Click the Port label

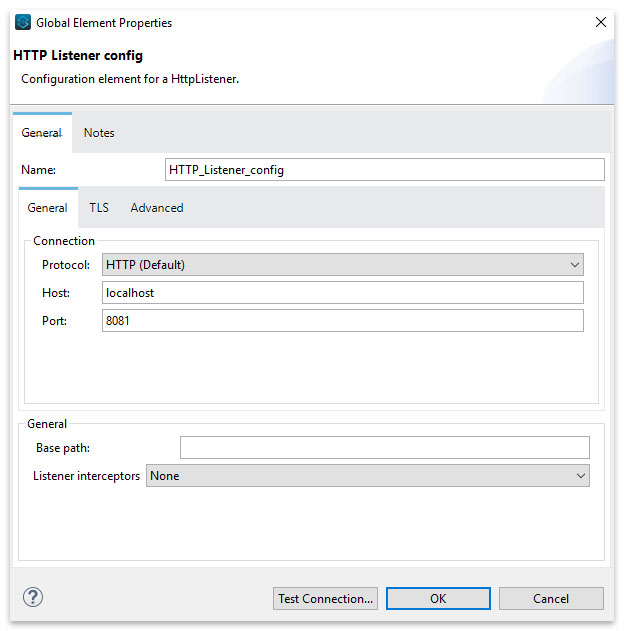[x=54, y=321]
